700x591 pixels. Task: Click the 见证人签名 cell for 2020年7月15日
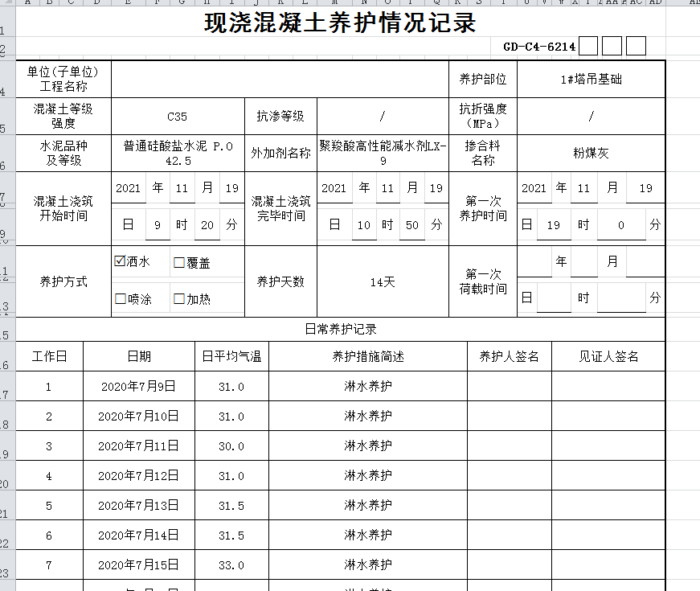608,564
